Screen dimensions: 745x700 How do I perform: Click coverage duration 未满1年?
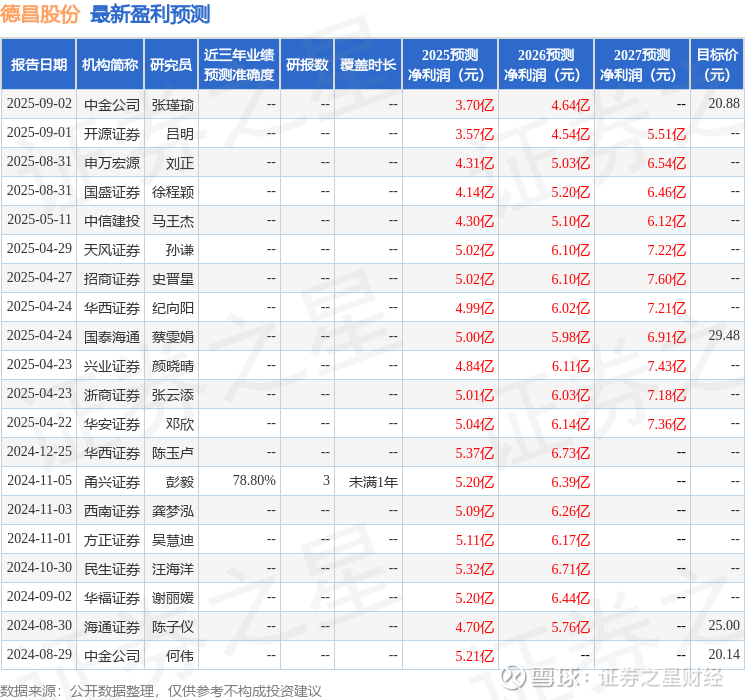click(373, 482)
